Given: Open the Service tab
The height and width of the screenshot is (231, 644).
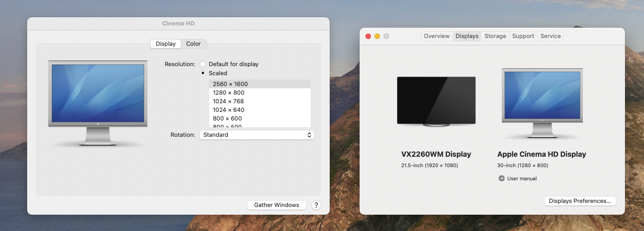Looking at the screenshot, I should (x=550, y=36).
